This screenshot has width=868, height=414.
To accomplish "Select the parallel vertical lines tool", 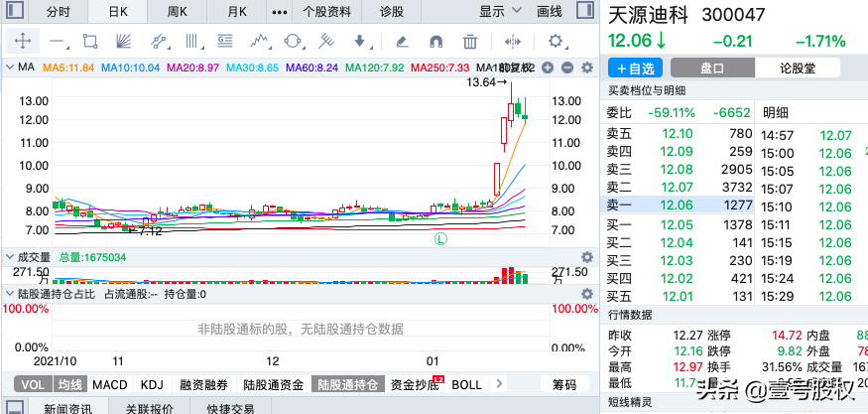I will pyautogui.click(x=192, y=41).
